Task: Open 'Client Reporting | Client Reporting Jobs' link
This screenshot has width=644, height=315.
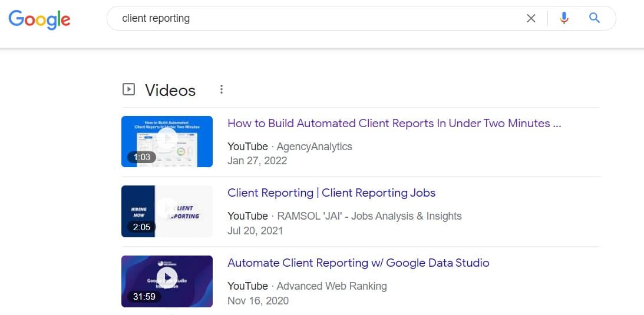Action: point(332,193)
